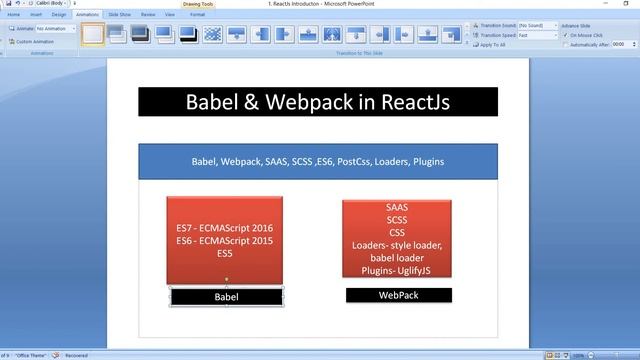
Task: Apply the Wipe Down transition
Action: 236,34
